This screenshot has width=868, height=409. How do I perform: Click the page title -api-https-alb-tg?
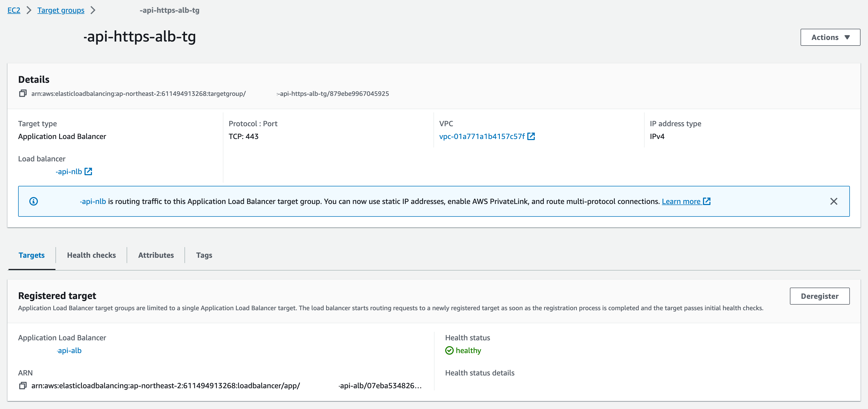[139, 36]
